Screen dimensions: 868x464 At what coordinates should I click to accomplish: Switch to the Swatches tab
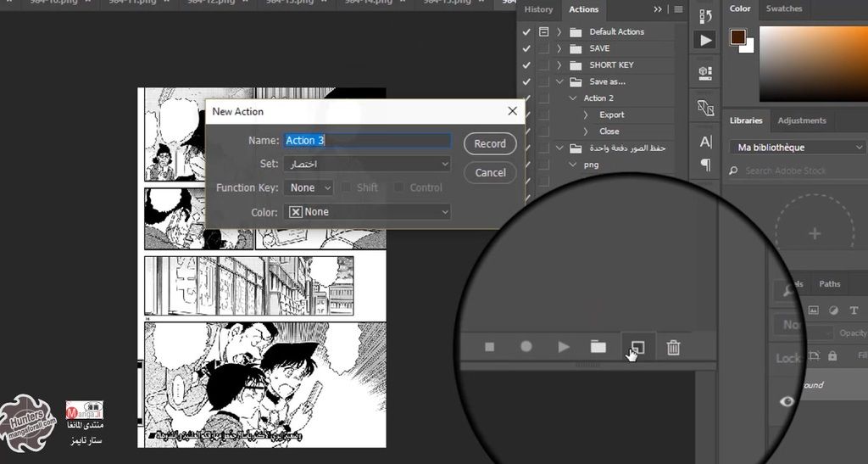(784, 8)
